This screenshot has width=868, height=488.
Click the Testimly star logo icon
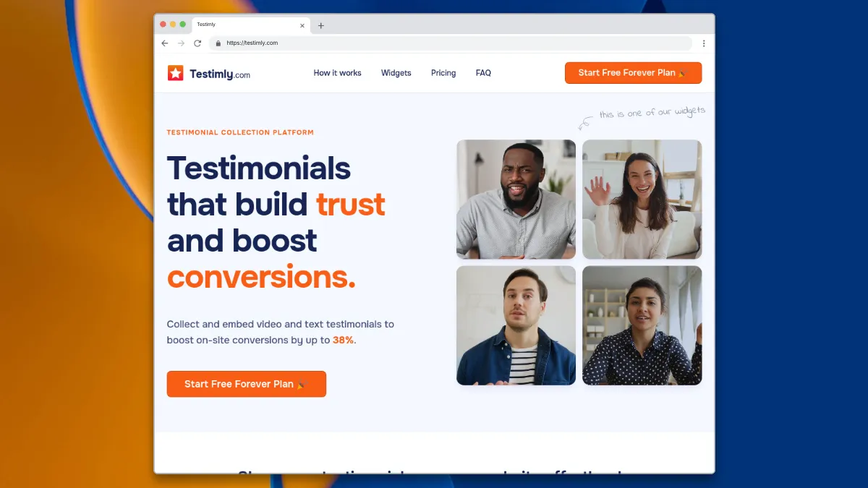(x=176, y=73)
